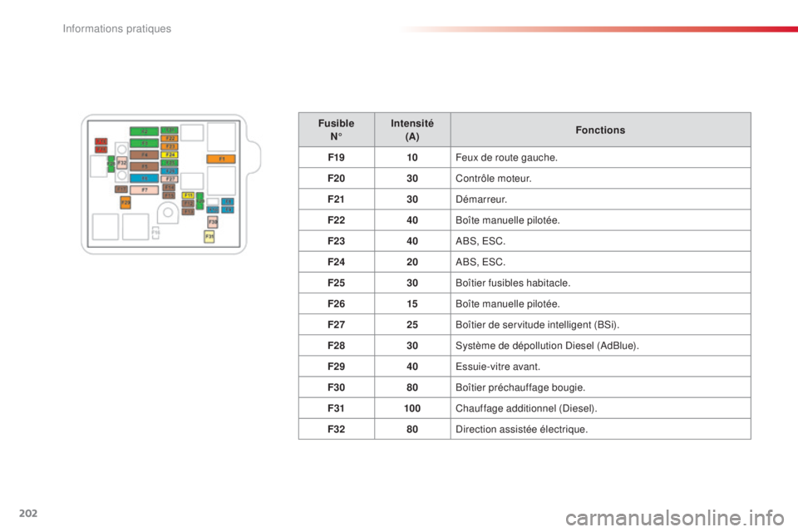Click the yellow F11 fuse in the diagram
The height and width of the screenshot is (532, 798).
188,195
